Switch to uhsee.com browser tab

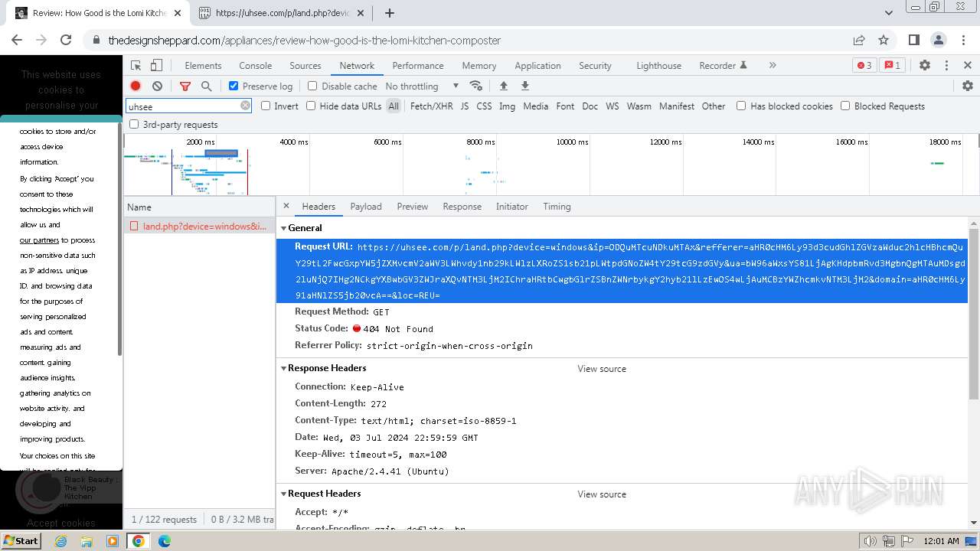tap(279, 13)
